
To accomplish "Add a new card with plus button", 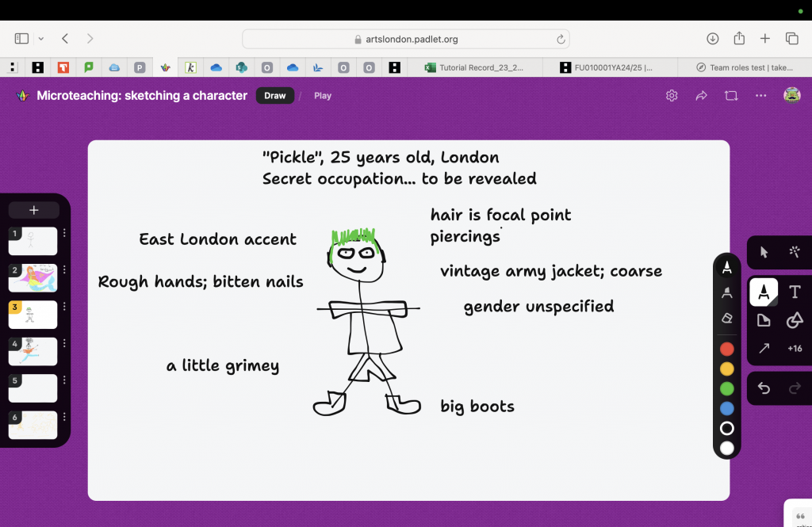I will pos(34,210).
